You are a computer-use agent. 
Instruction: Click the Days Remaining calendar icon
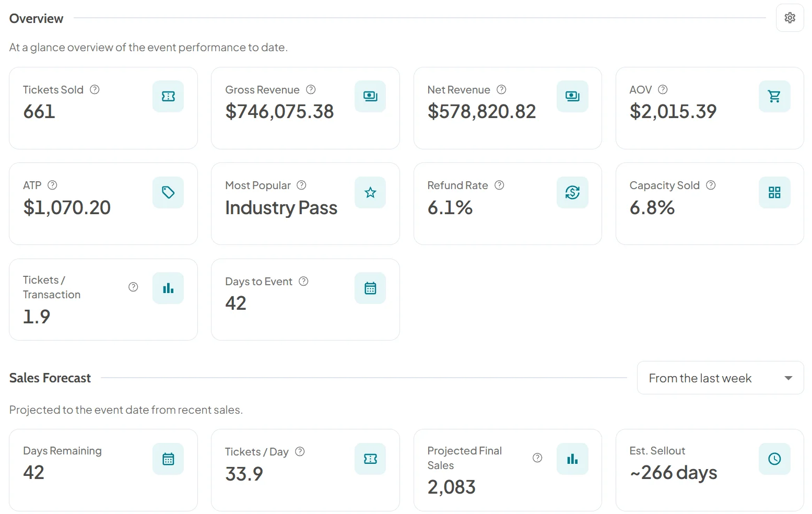[x=168, y=459]
